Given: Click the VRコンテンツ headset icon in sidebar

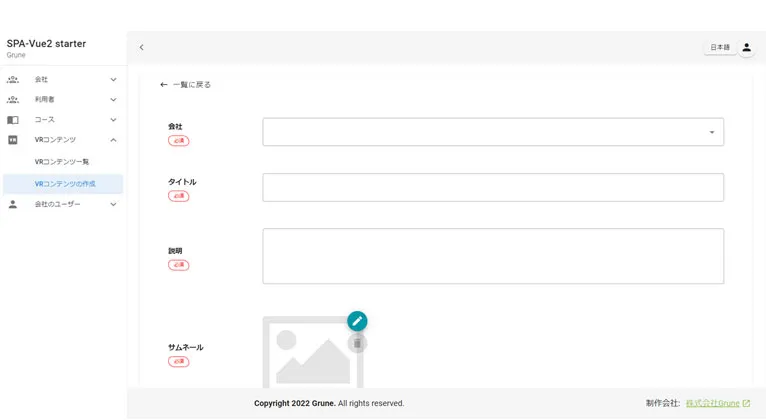Looking at the screenshot, I should coord(13,140).
